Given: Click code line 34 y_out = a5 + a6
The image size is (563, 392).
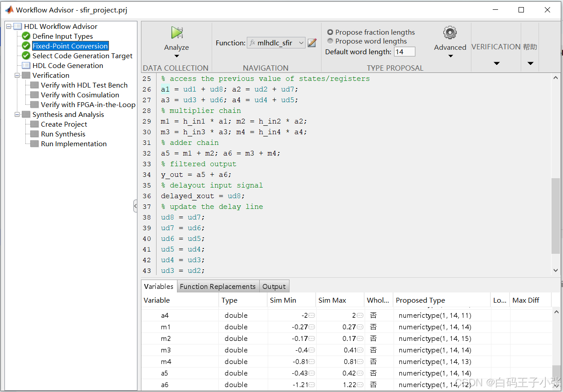Looking at the screenshot, I should pos(196,174).
